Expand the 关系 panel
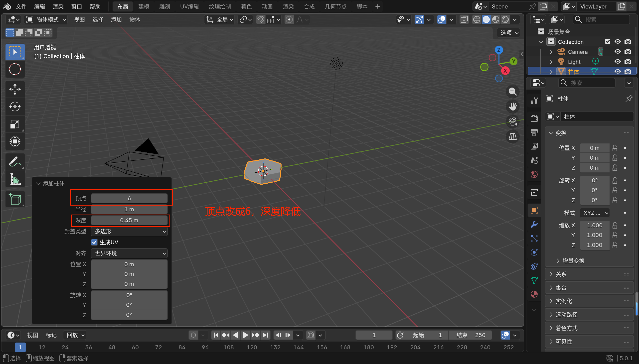Screen dimensions: 639x364 click(561, 274)
